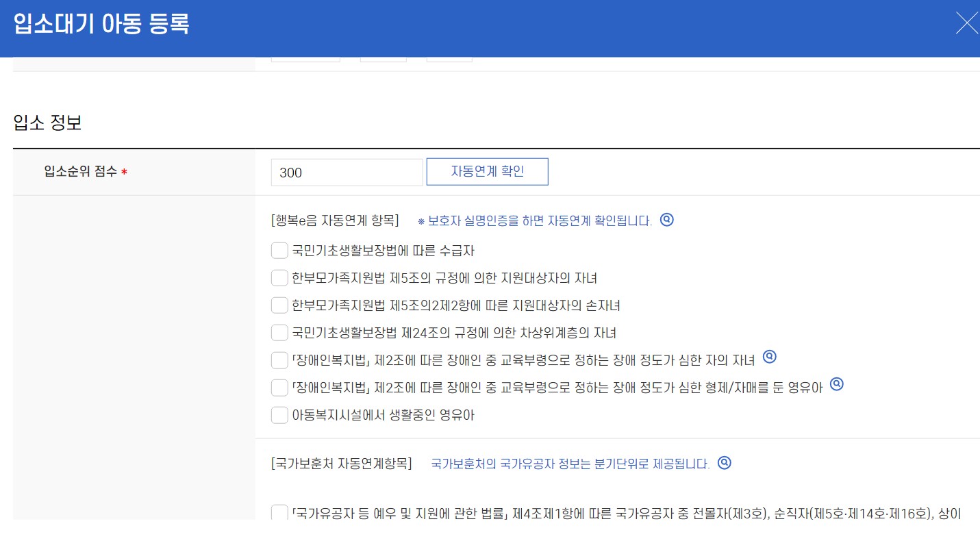980x541 pixels.
Task: Check 한부모가족지원법 제5조의2제2항 손자녀 option
Action: [279, 305]
